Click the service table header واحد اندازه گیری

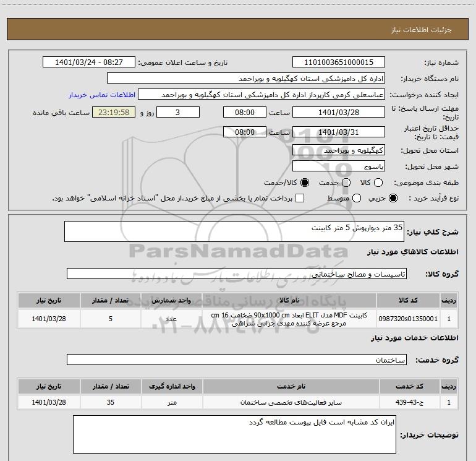pyautogui.click(x=172, y=387)
